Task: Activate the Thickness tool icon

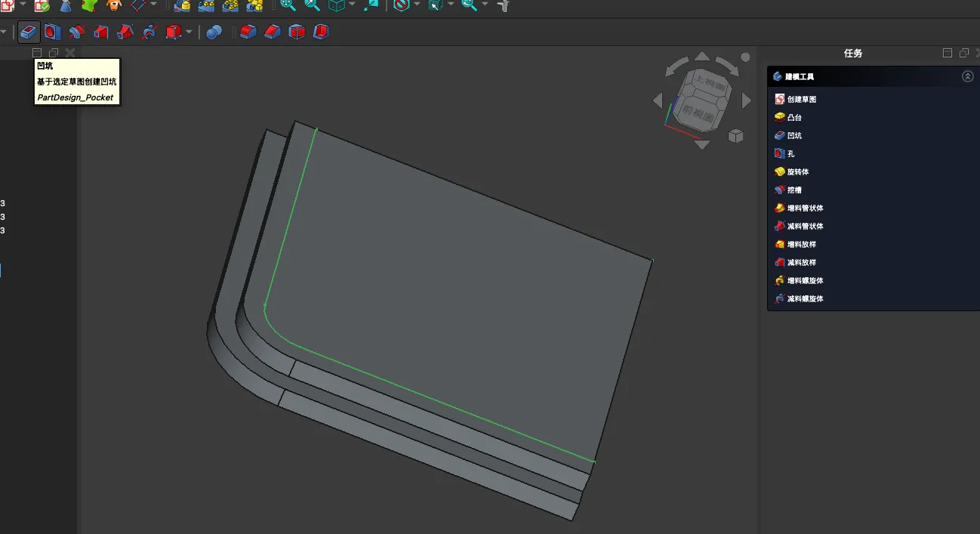Action: 321,32
